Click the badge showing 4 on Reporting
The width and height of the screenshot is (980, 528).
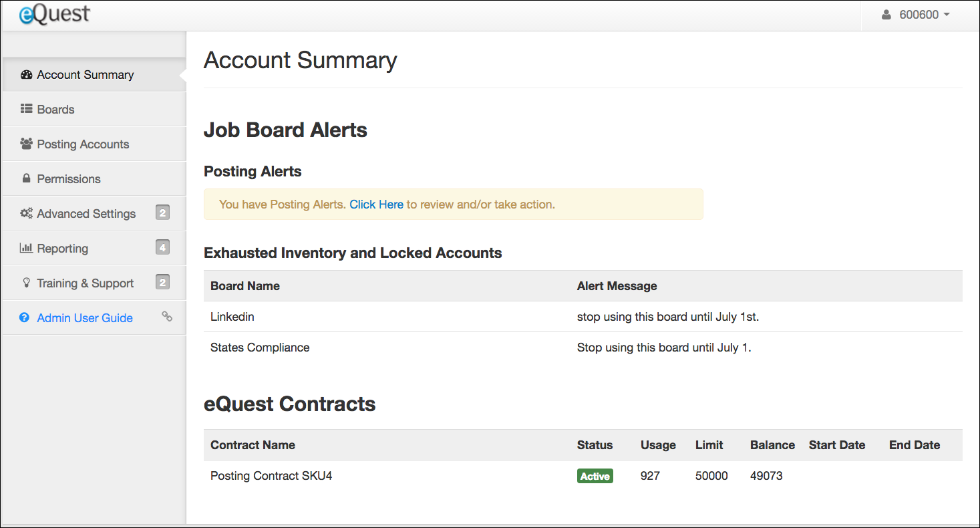(x=162, y=247)
